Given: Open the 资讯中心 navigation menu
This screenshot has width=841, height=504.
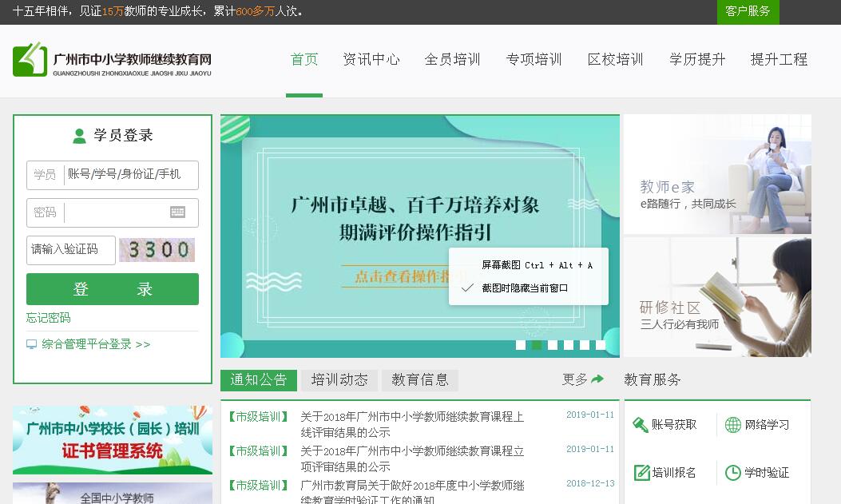Looking at the screenshot, I should point(371,60).
